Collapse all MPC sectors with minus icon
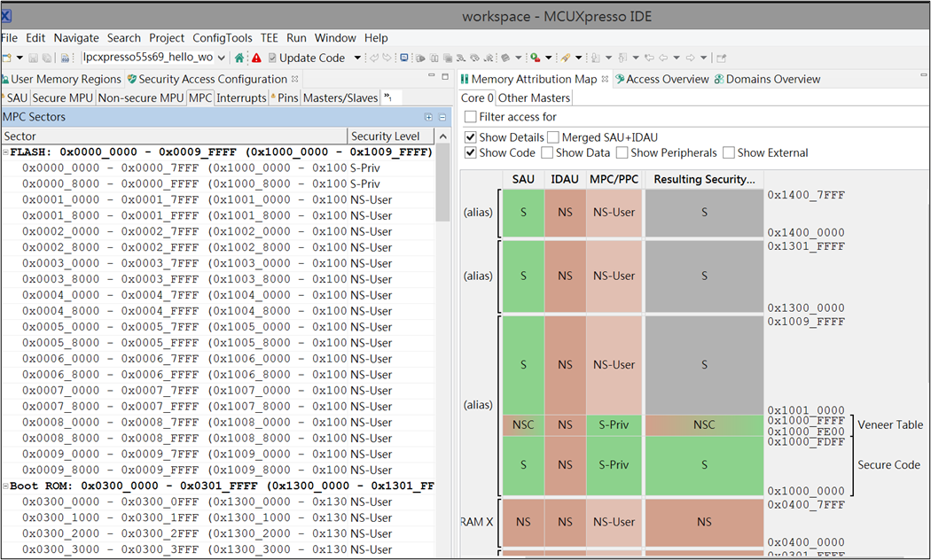Screen dimensions: 931x560 (x=442, y=117)
